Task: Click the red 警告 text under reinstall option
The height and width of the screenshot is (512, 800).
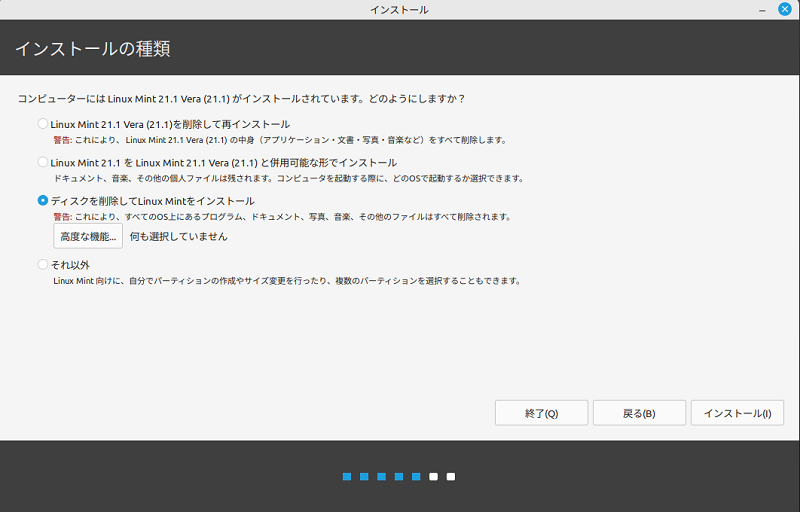Action: click(63, 140)
